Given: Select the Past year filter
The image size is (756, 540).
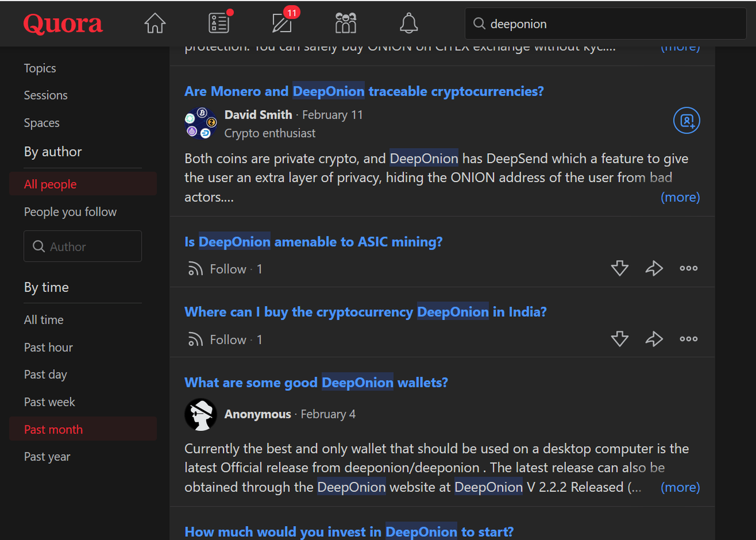Looking at the screenshot, I should (x=47, y=457).
